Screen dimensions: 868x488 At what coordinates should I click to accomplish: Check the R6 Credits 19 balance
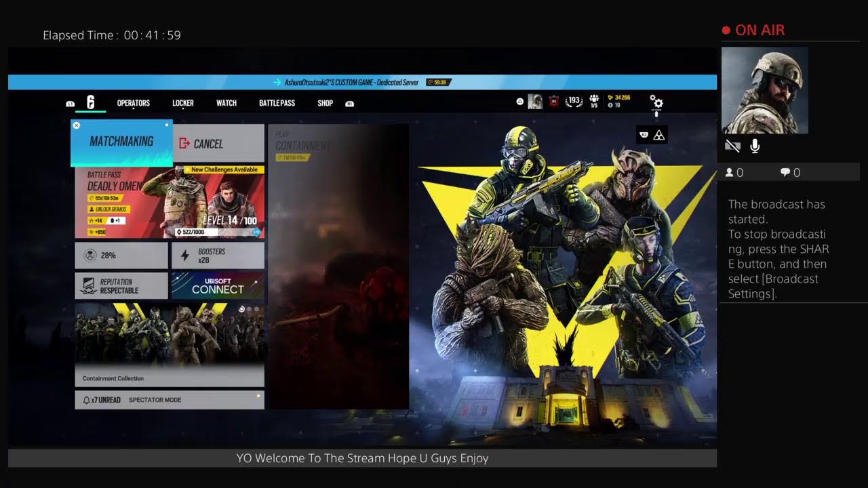(x=614, y=105)
